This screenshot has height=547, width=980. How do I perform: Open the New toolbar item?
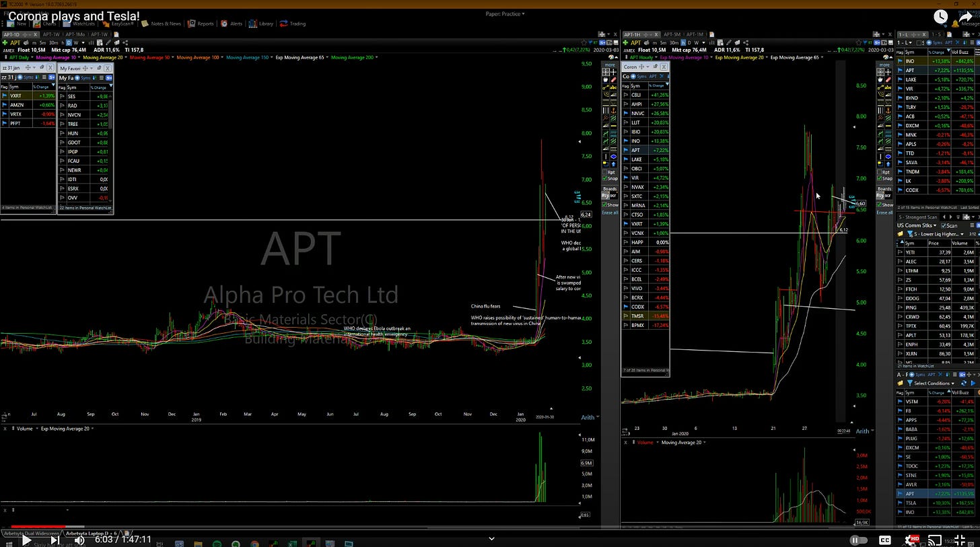(17, 24)
